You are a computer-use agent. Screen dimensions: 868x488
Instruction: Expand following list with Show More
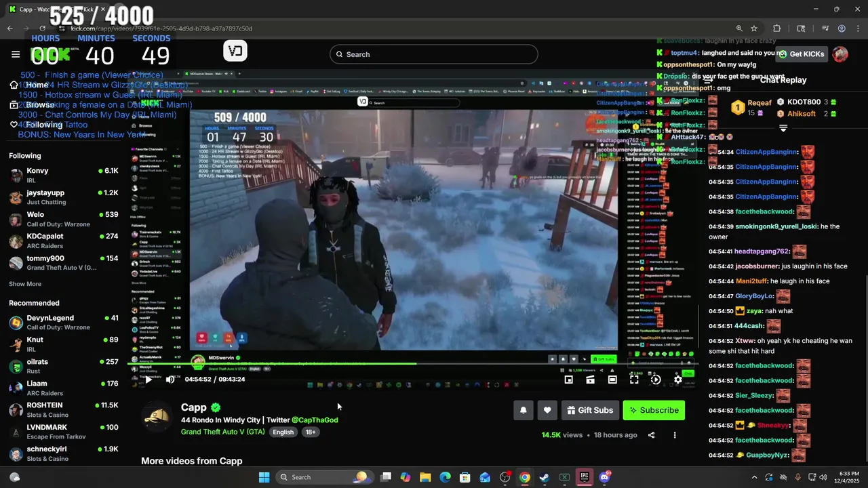tap(25, 284)
